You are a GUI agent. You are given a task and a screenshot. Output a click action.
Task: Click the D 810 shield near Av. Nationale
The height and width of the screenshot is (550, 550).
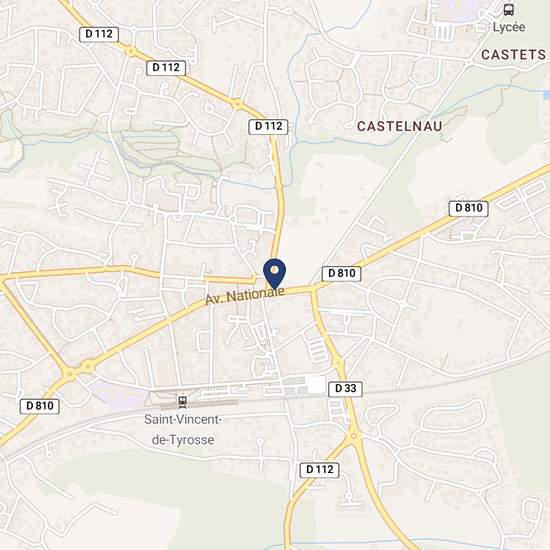click(x=342, y=274)
